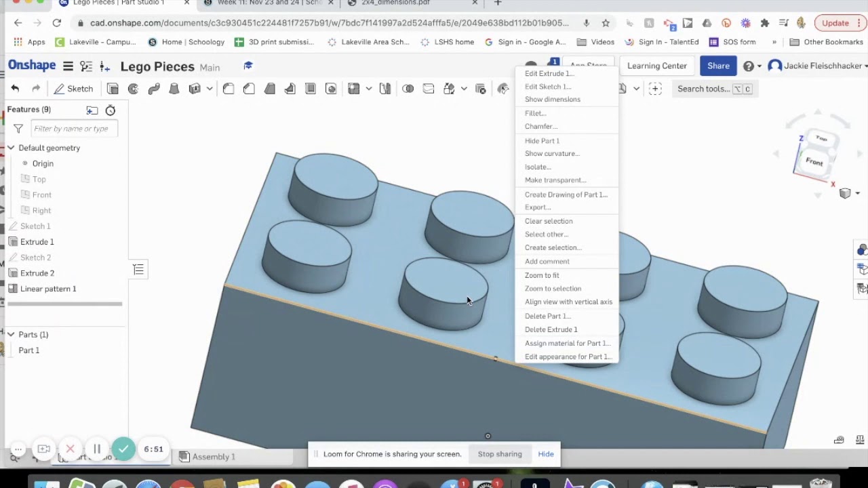This screenshot has width=868, height=488.
Task: Select the Chamfer tool in toolbar
Action: click(249, 89)
